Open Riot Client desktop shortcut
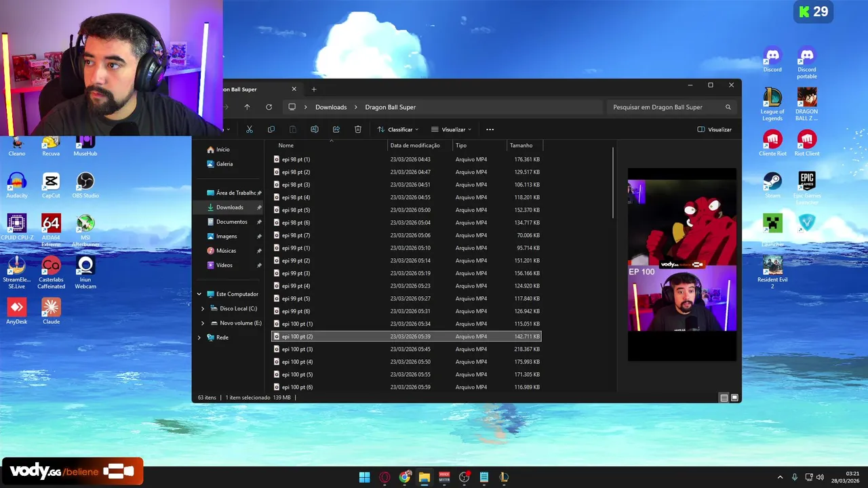Screen dimensions: 868x488 [807, 144]
